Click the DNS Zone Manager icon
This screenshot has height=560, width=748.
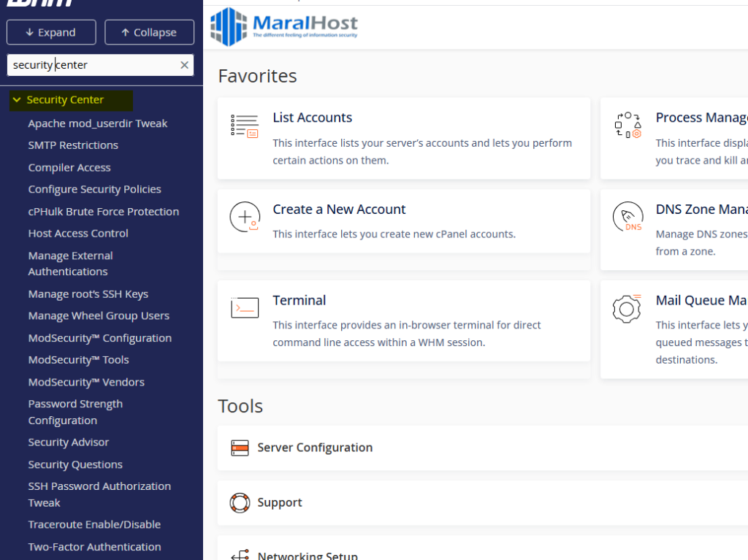click(627, 218)
